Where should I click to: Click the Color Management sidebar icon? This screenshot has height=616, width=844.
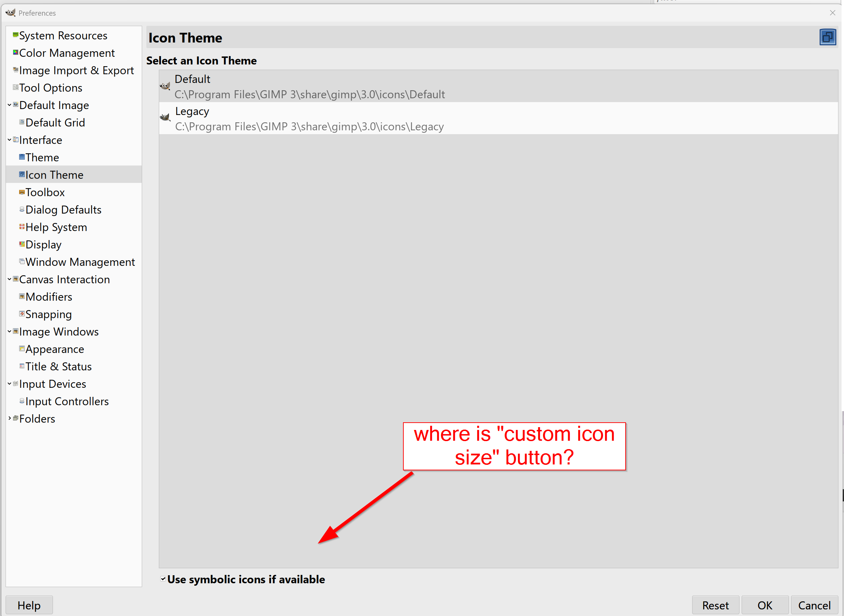click(15, 52)
